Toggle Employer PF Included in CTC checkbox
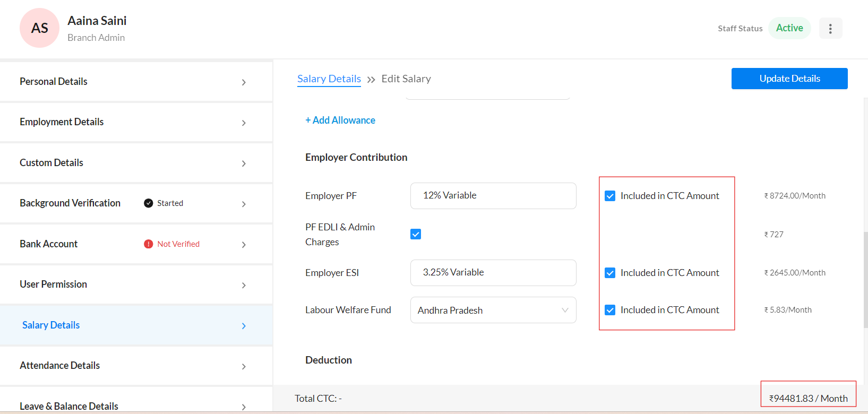The height and width of the screenshot is (414, 868). 610,196
